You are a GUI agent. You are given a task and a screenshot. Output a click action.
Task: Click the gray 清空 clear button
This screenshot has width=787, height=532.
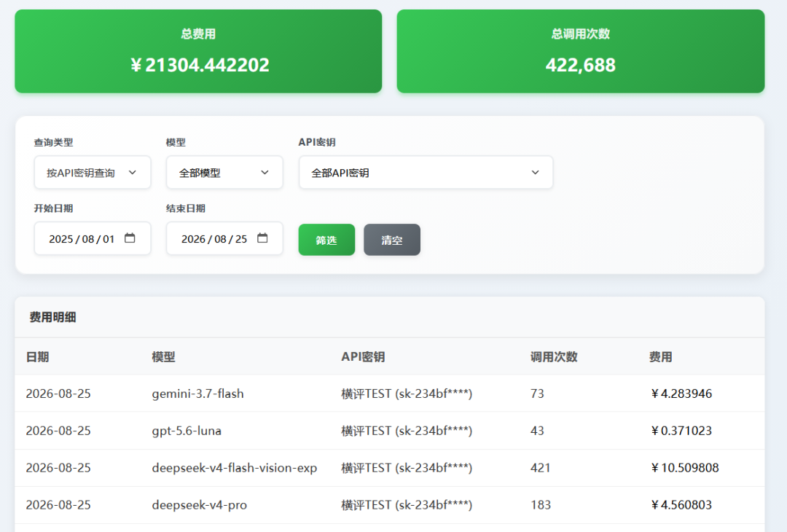tap(392, 240)
